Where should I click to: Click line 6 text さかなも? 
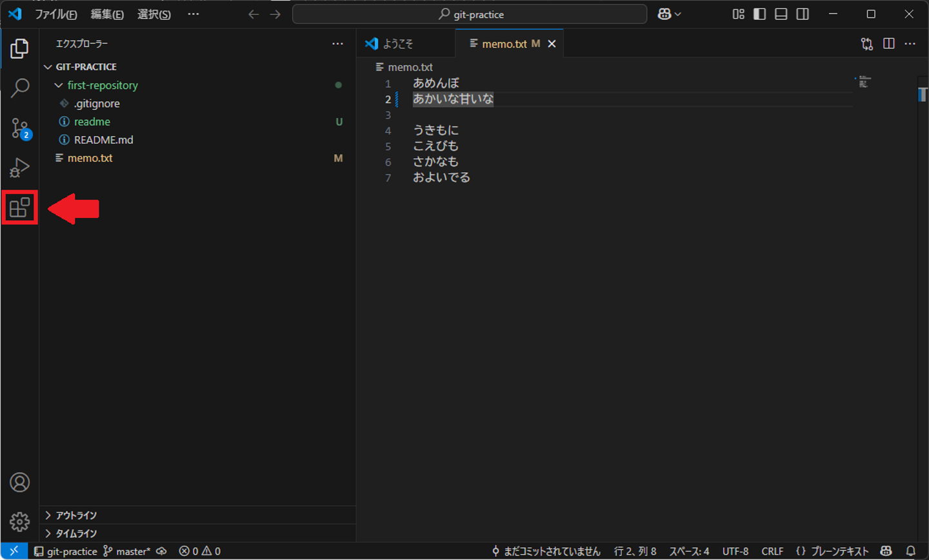436,161
